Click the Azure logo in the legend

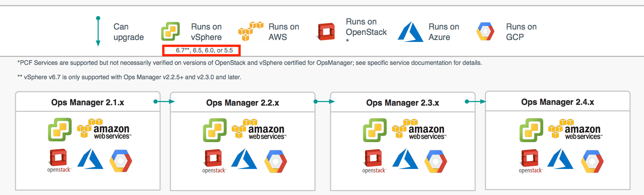(410, 31)
